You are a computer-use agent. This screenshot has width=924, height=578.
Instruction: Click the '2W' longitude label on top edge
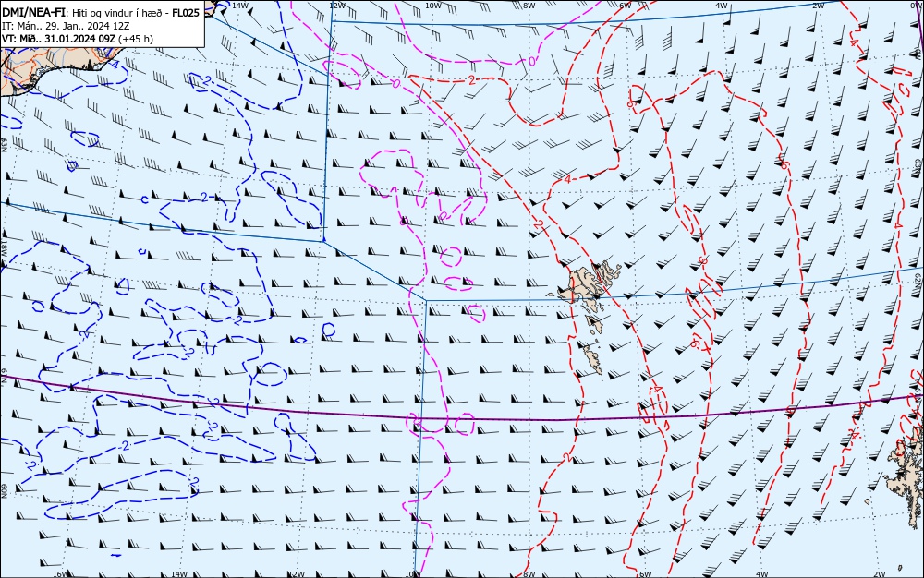(819, 6)
